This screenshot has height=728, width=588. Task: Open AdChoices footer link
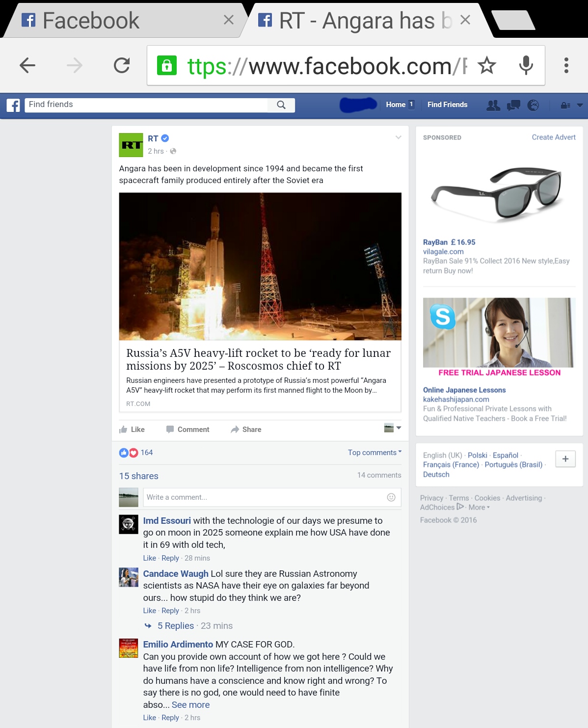coord(442,508)
